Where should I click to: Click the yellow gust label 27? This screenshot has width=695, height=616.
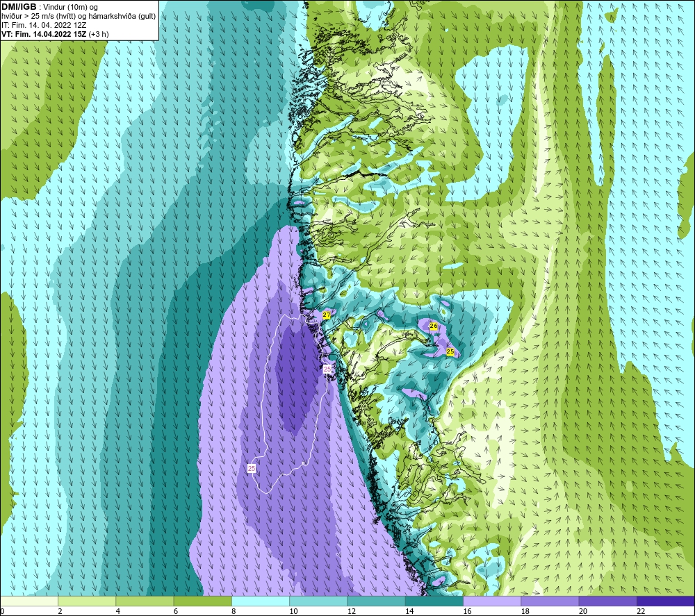[x=327, y=315]
